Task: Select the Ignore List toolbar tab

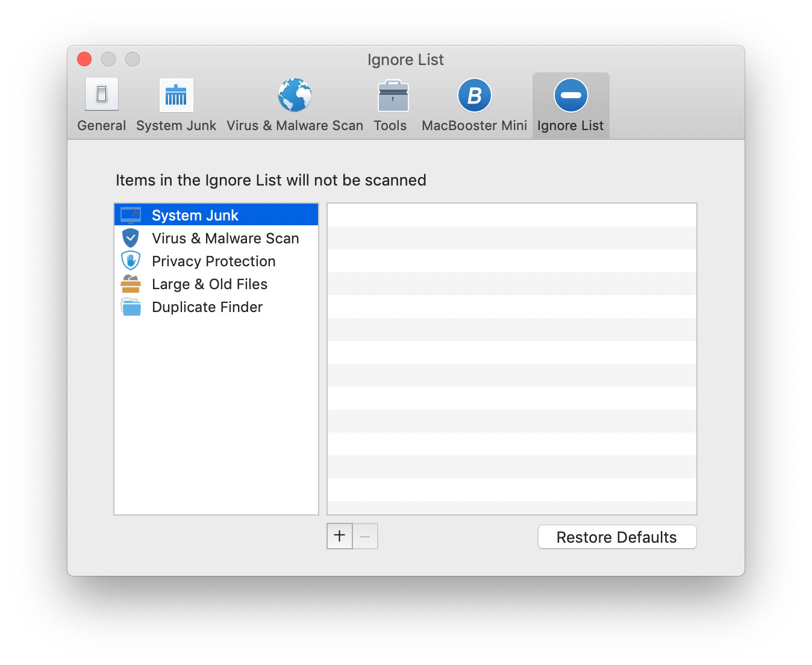Action: (570, 105)
